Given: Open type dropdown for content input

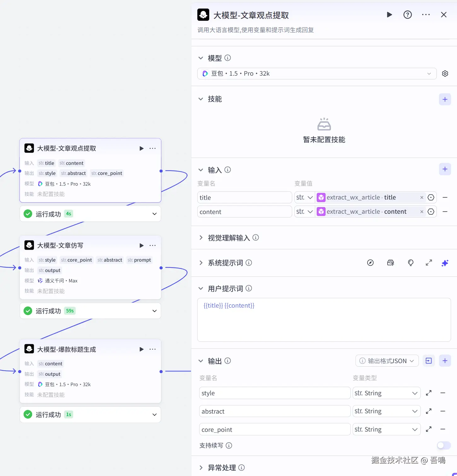Looking at the screenshot, I should [x=304, y=212].
